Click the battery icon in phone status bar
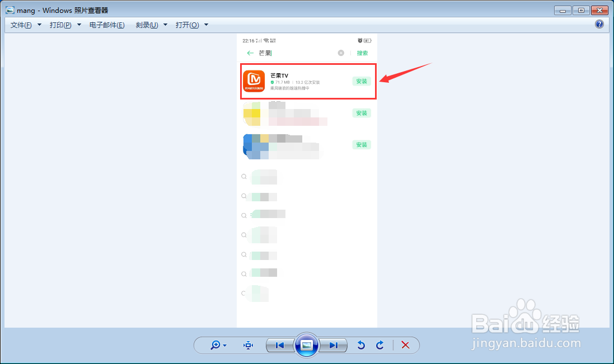The image size is (614, 364). click(367, 41)
